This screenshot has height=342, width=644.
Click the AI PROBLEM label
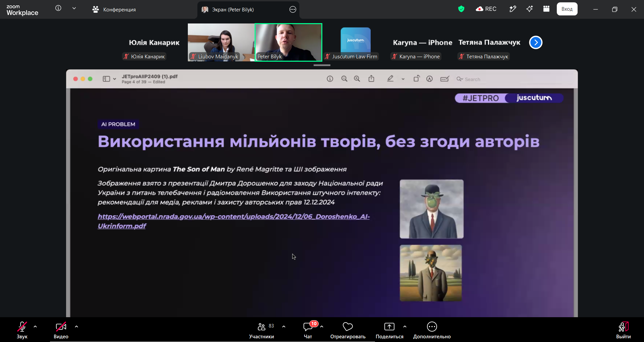(118, 124)
